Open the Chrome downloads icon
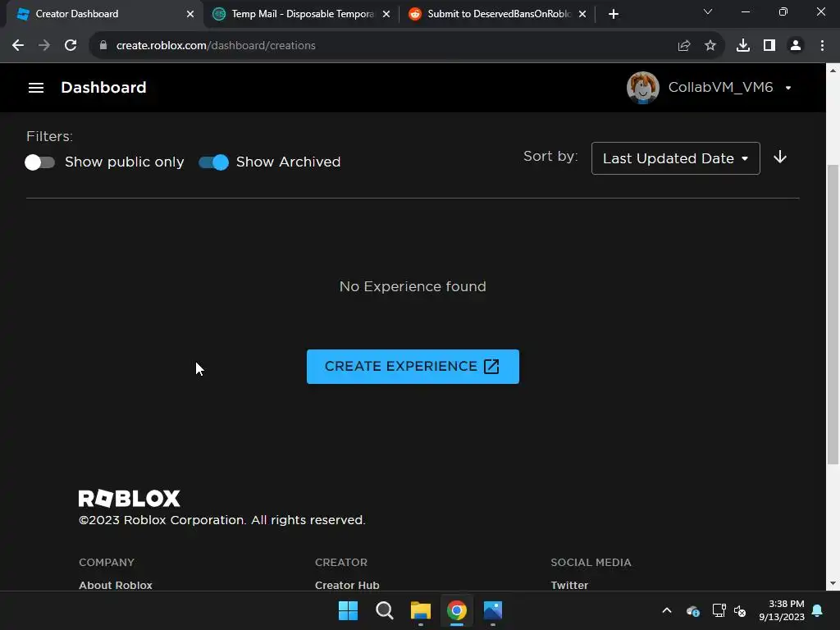This screenshot has width=840, height=630. point(743,46)
